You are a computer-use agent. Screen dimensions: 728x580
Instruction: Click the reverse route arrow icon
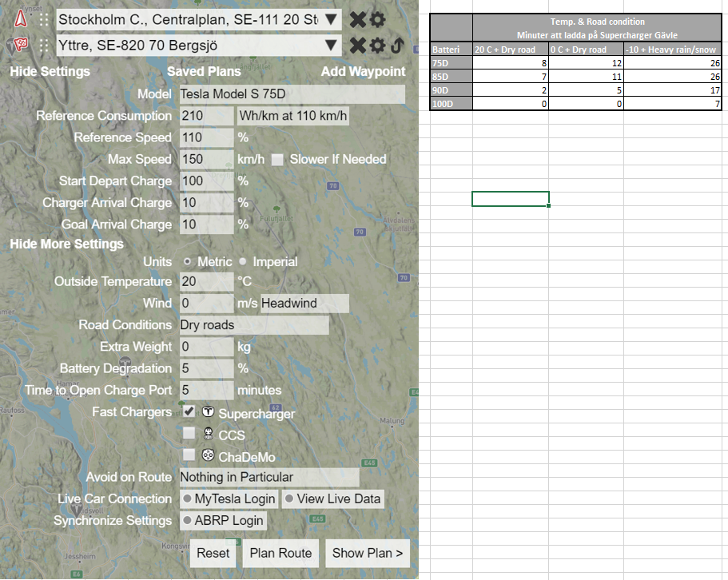397,46
